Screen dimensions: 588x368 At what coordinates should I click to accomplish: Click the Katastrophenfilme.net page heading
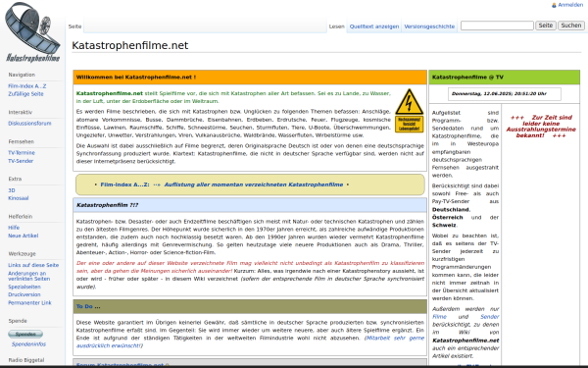coord(129,45)
